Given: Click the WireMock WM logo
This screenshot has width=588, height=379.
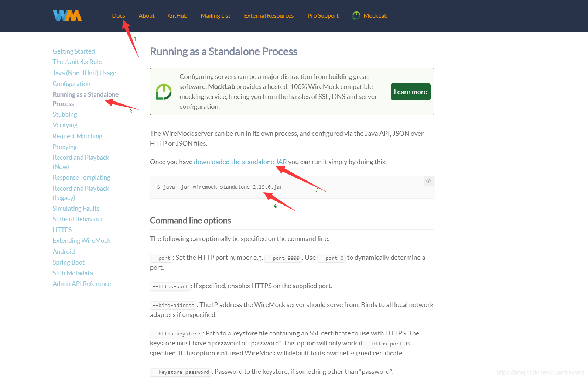Looking at the screenshot, I should [x=67, y=16].
